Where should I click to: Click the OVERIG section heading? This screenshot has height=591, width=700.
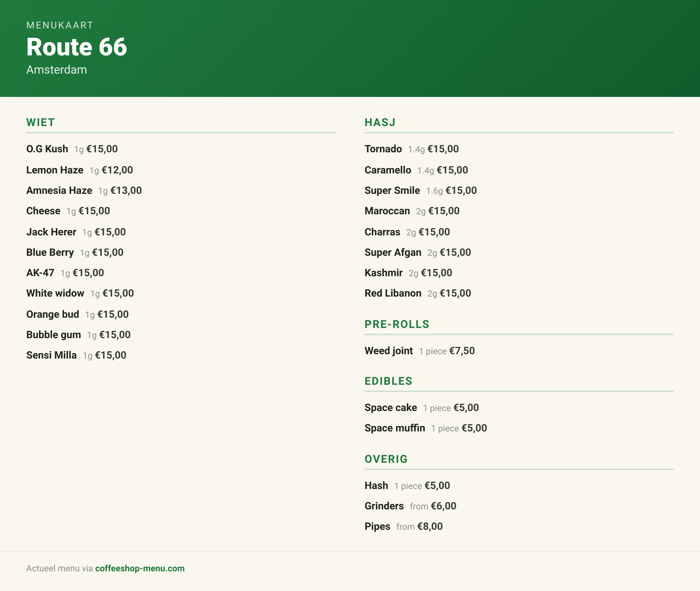(386, 459)
